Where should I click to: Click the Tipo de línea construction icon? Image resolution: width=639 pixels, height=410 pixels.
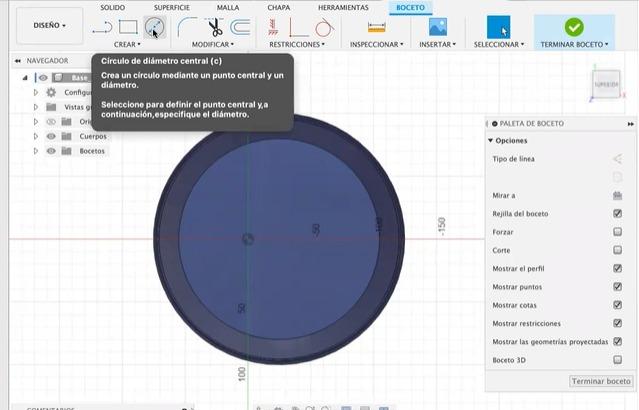[x=617, y=159]
